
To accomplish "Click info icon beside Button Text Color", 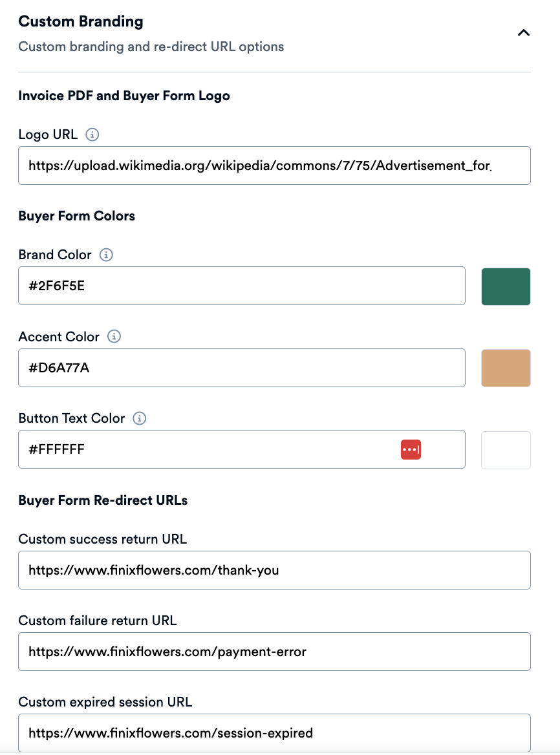I will pos(140,418).
